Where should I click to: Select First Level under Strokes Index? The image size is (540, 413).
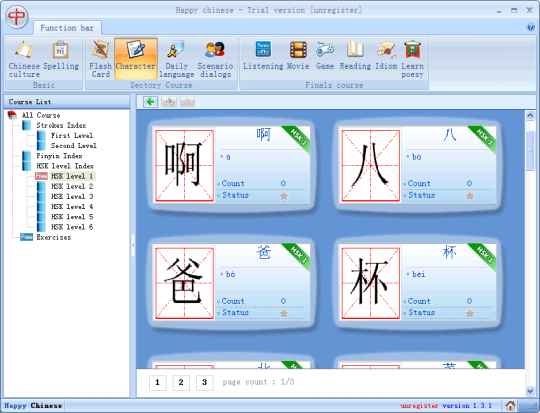pyautogui.click(x=72, y=135)
